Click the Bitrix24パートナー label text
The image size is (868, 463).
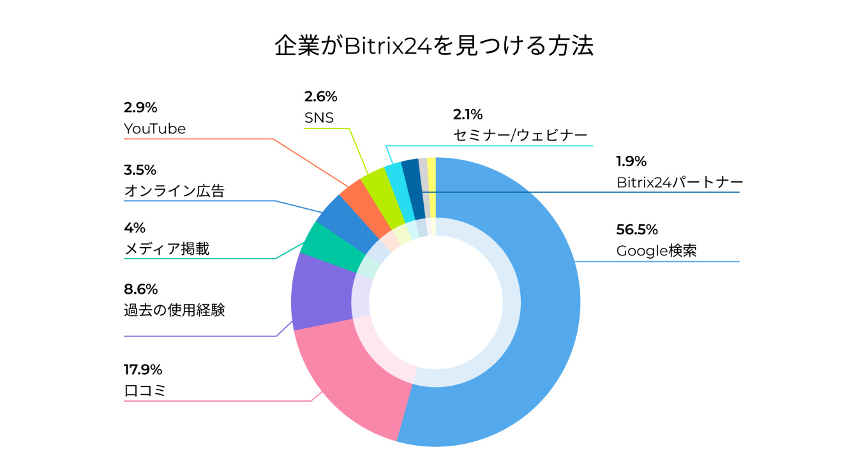point(680,183)
